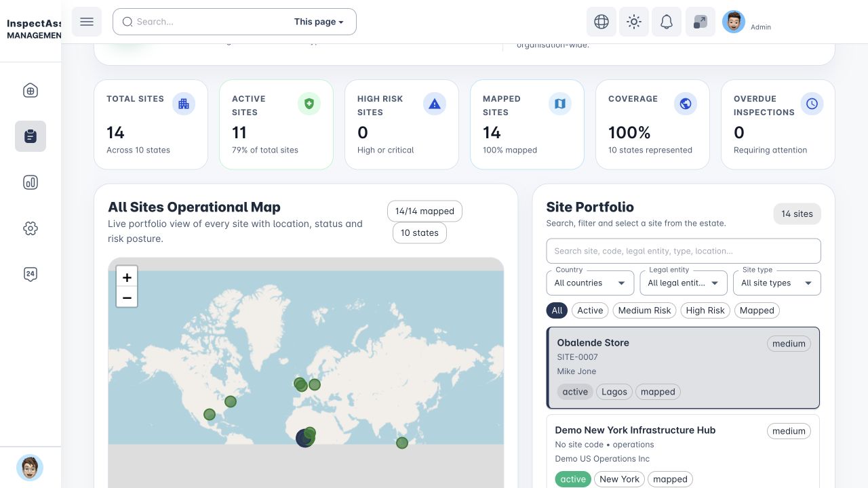868x488 pixels.
Task: Click the Mexico map marker
Action: tap(210, 414)
